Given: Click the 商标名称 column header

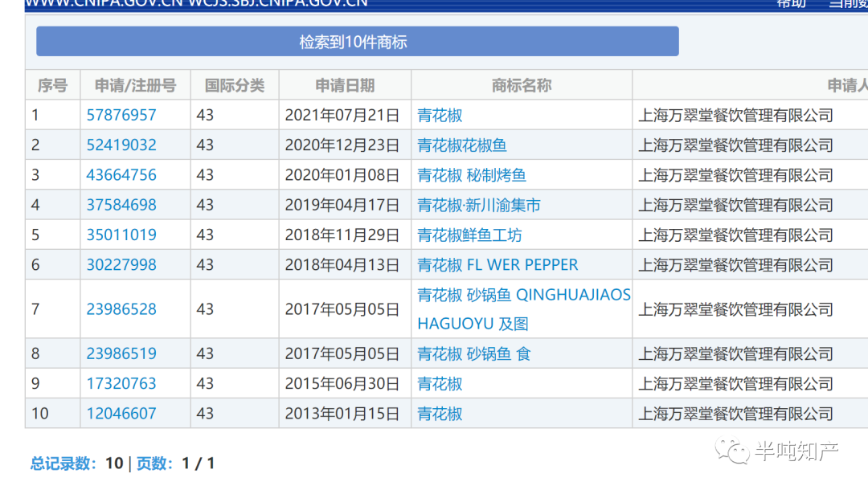Looking at the screenshot, I should [x=522, y=86].
